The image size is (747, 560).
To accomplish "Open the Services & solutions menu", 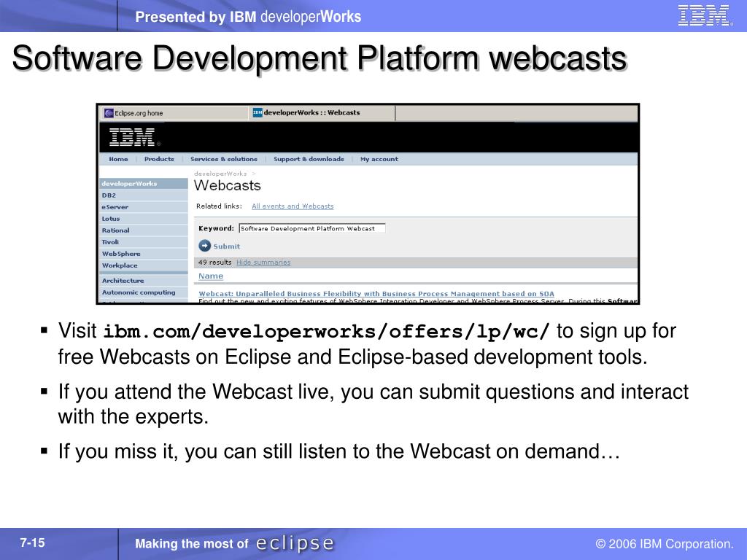I will pos(224,159).
